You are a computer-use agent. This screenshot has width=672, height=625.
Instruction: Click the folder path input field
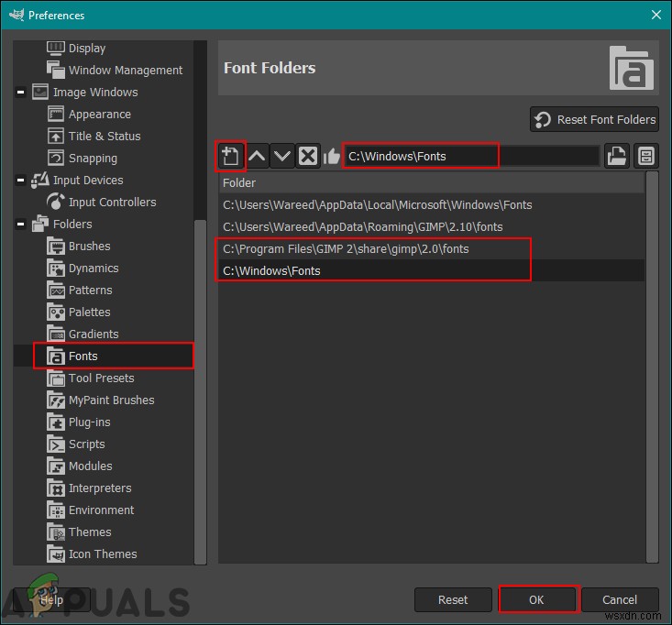470,156
